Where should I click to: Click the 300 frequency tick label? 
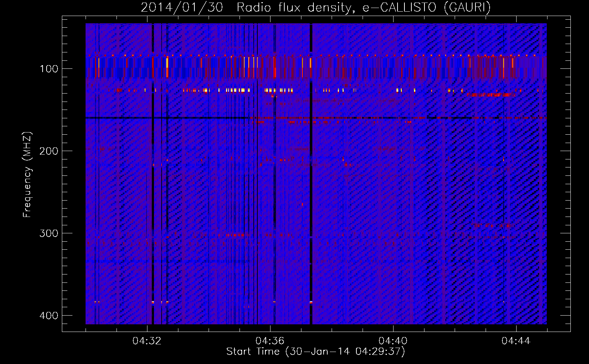click(49, 233)
